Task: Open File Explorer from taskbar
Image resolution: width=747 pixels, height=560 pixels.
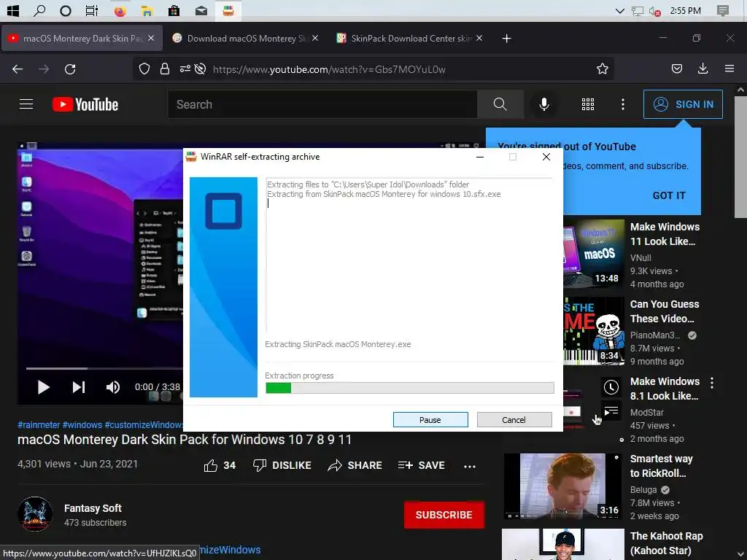Action: tap(147, 10)
